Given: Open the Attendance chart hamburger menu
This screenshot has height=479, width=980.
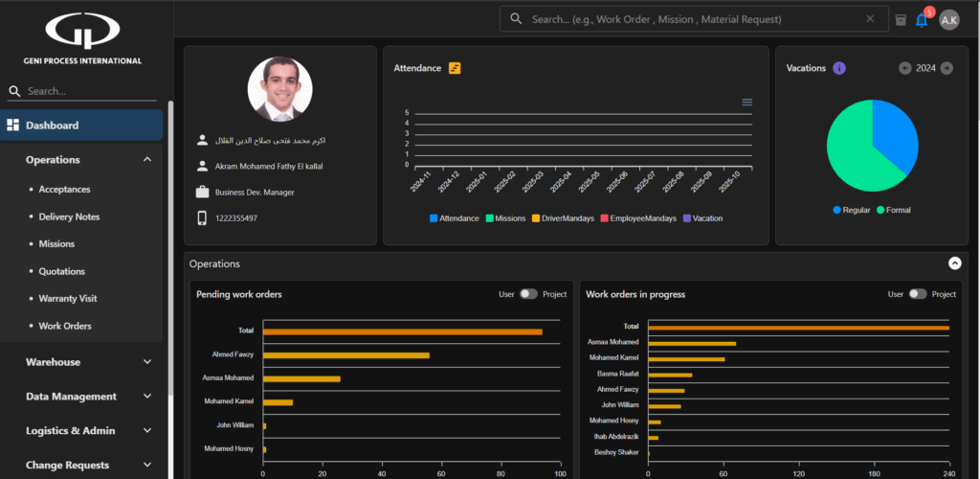Looking at the screenshot, I should (x=746, y=103).
